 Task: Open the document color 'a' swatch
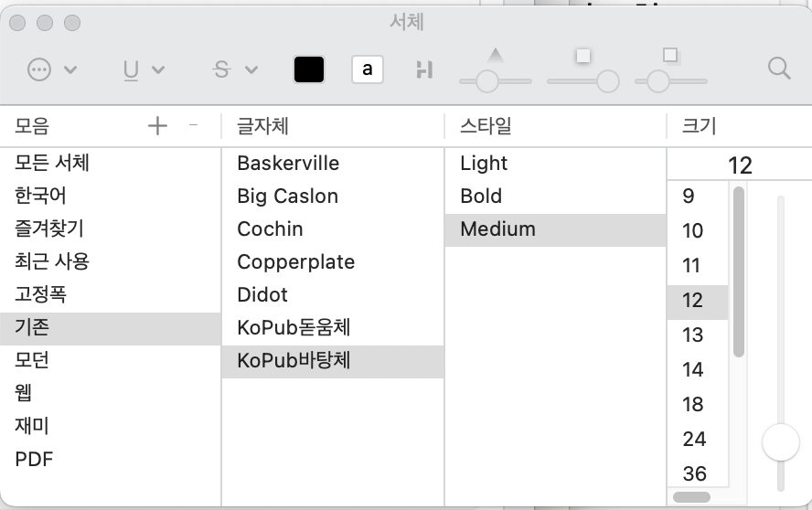(x=368, y=69)
